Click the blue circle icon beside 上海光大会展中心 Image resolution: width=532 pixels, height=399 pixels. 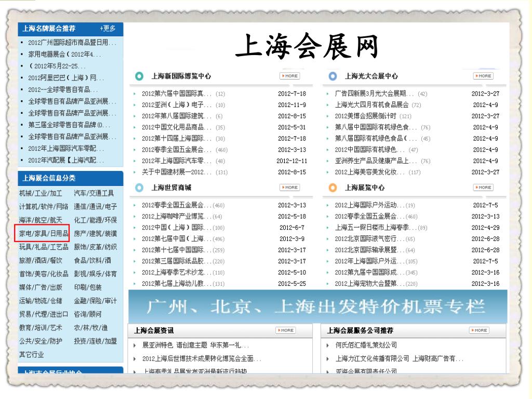click(332, 76)
